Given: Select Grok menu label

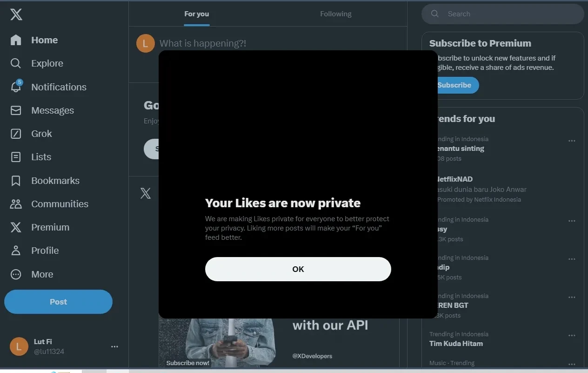Looking at the screenshot, I should tap(41, 134).
